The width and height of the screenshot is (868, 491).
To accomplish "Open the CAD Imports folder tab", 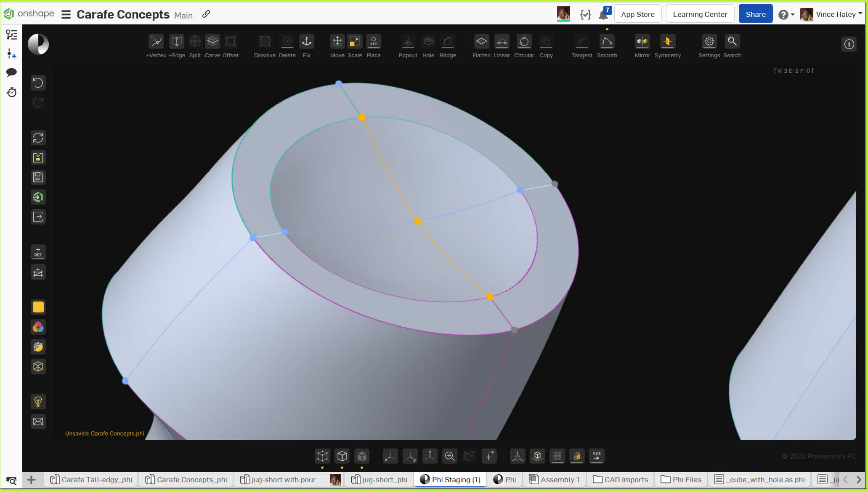I will pyautogui.click(x=621, y=480).
